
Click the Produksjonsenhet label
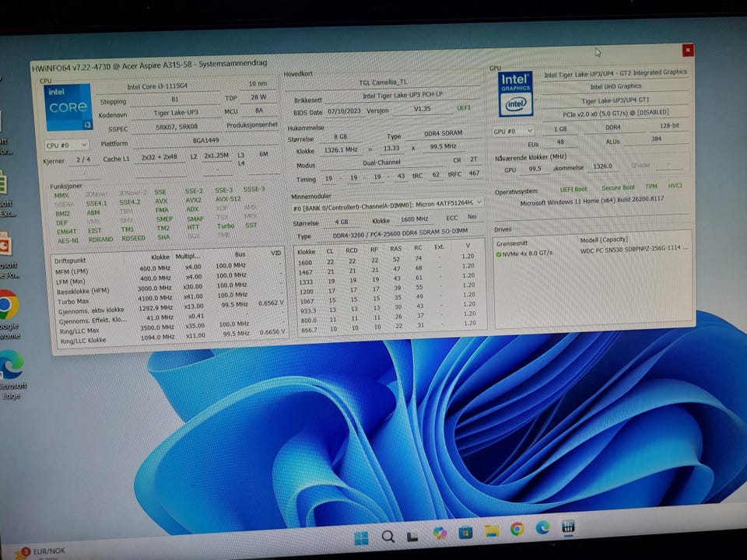pyautogui.click(x=251, y=124)
